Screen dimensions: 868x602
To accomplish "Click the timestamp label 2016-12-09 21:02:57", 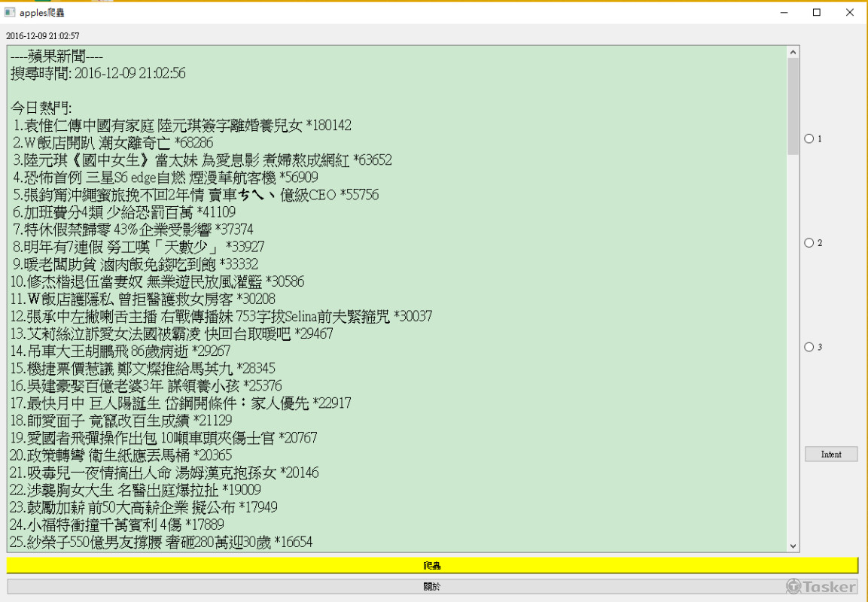I will click(43, 36).
